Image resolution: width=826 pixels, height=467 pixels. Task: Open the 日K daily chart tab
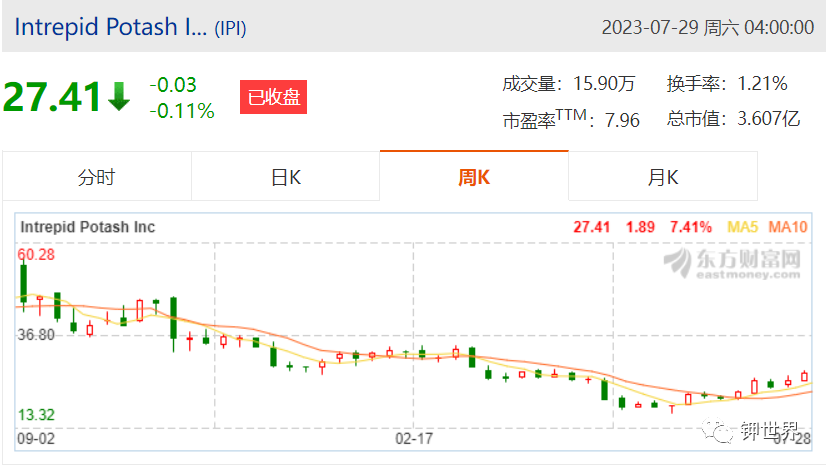286,177
